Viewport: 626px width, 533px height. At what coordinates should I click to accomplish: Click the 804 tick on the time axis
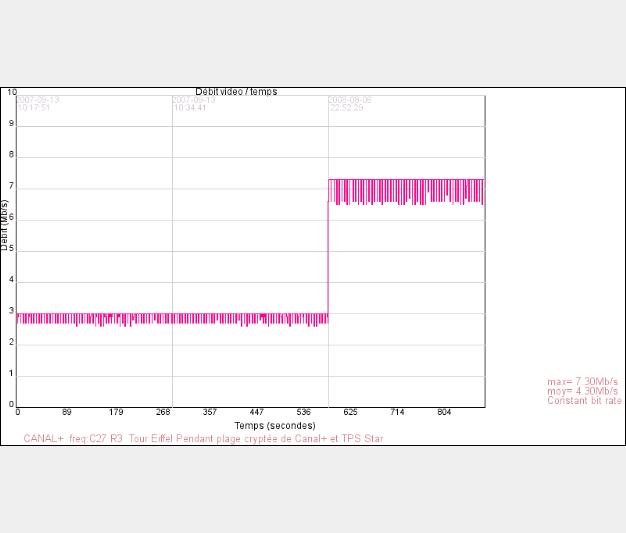pos(444,412)
